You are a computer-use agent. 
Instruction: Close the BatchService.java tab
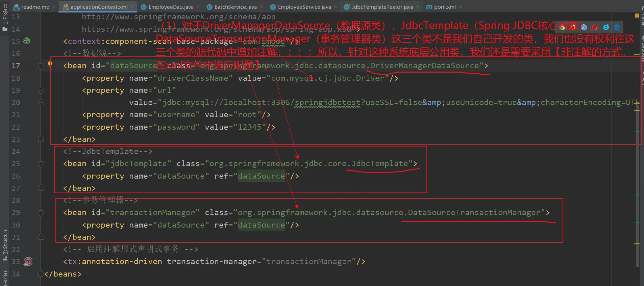coord(261,7)
